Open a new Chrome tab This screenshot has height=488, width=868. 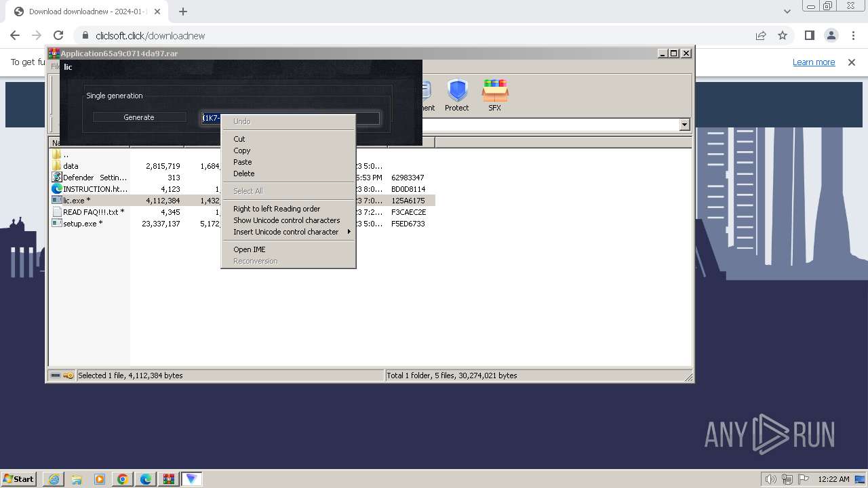point(183,12)
